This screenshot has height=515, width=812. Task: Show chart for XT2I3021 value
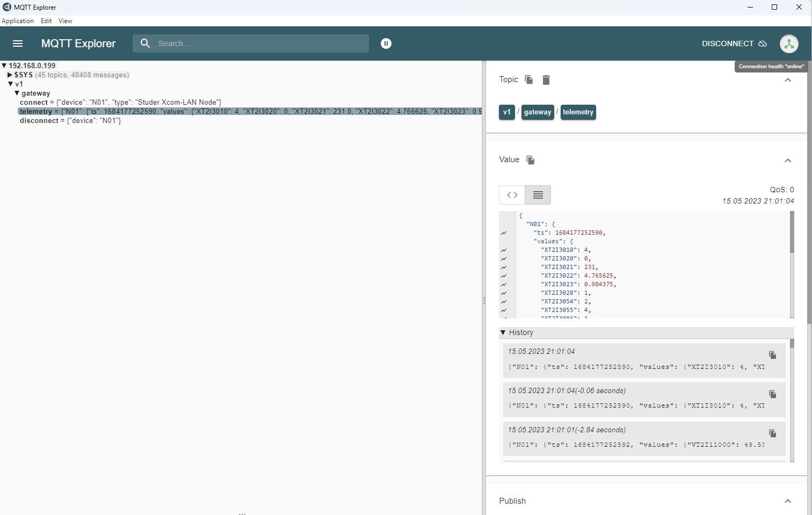[504, 267]
